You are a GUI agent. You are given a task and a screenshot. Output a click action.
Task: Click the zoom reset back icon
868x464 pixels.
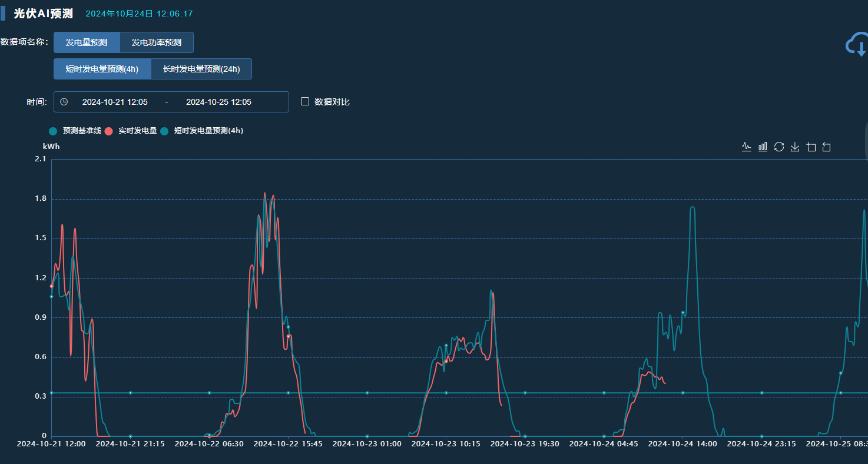point(826,147)
